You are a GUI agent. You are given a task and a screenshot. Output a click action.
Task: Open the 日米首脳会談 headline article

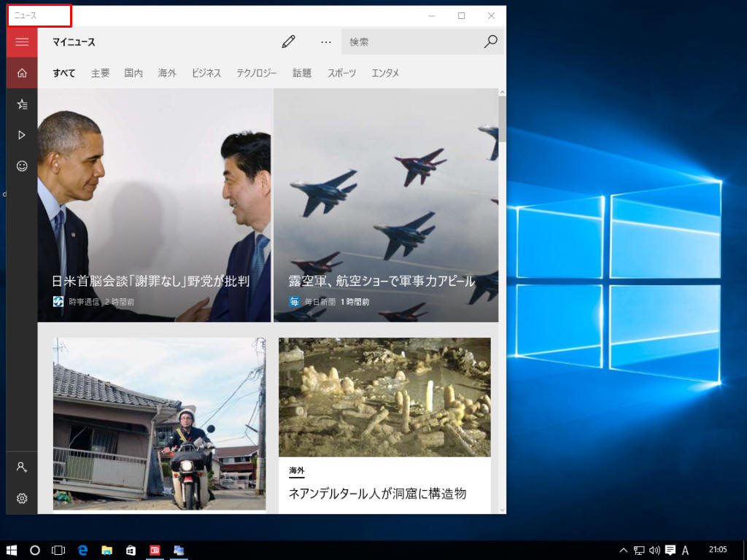(150, 281)
